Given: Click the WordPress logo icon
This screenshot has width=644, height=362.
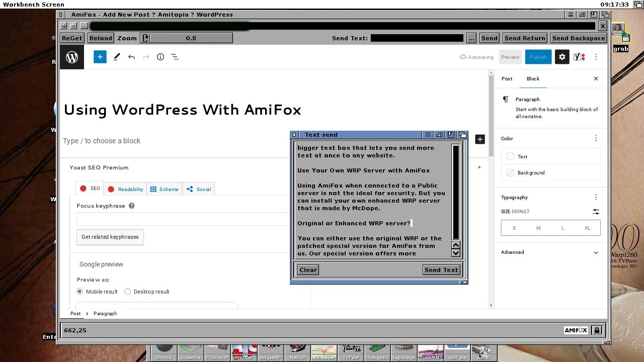Looking at the screenshot, I should point(71,57).
